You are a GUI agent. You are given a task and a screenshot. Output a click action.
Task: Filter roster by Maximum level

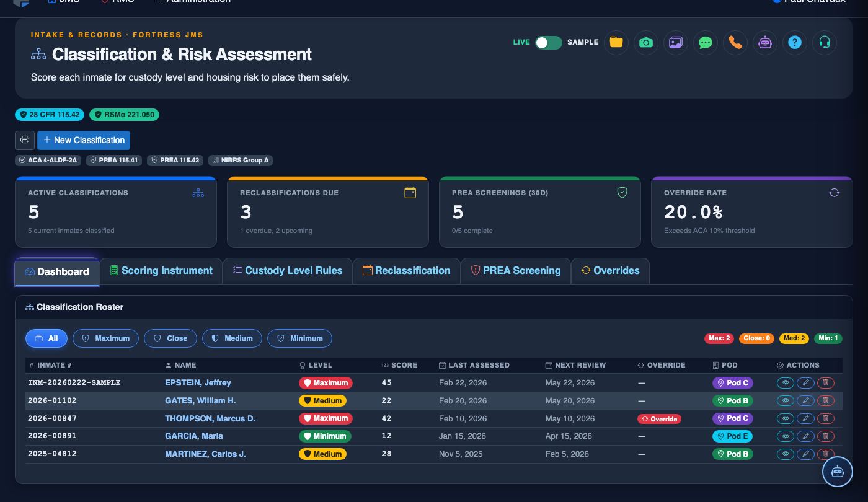106,338
